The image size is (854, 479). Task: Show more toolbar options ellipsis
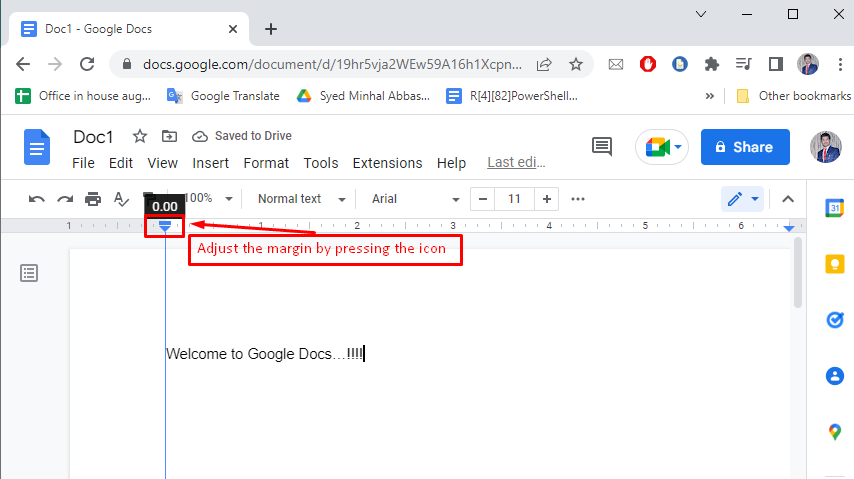pos(578,199)
